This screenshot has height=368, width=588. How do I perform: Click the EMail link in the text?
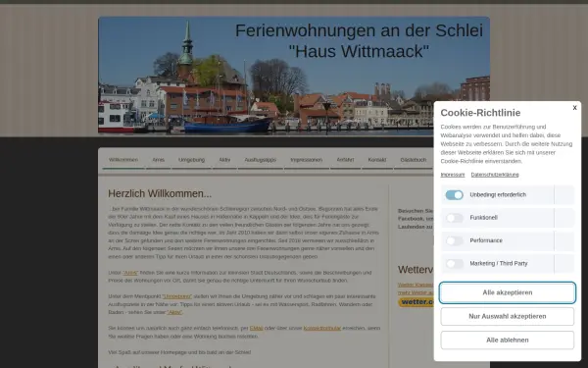(x=256, y=328)
